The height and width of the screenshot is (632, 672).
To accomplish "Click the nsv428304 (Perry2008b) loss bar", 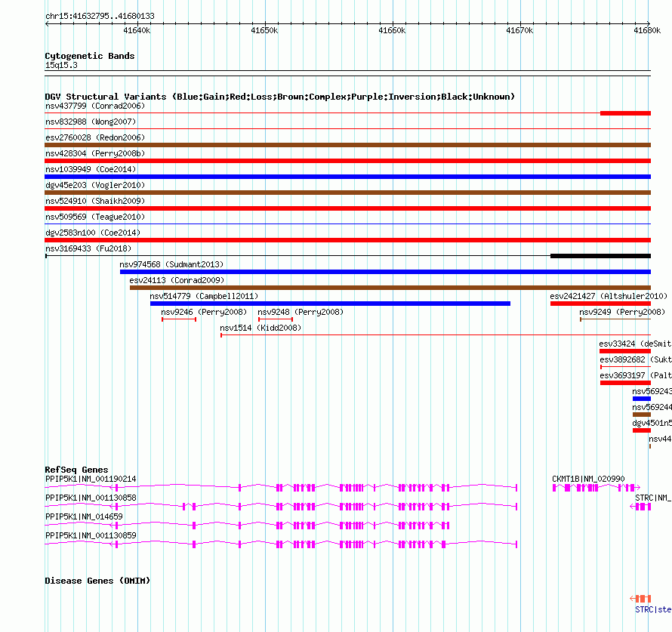I will [347, 161].
